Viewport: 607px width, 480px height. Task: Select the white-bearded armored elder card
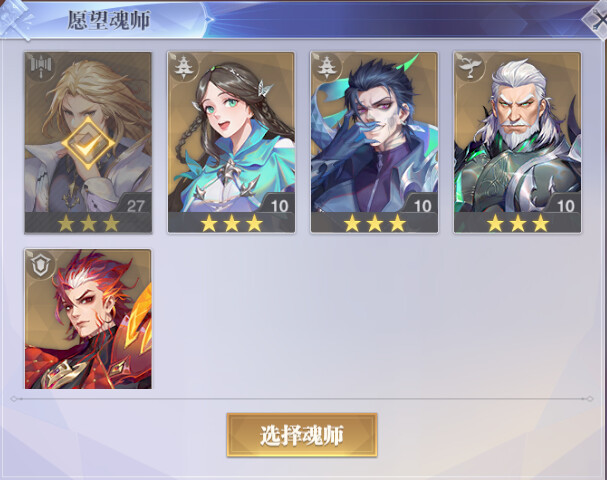pyautogui.click(x=518, y=142)
